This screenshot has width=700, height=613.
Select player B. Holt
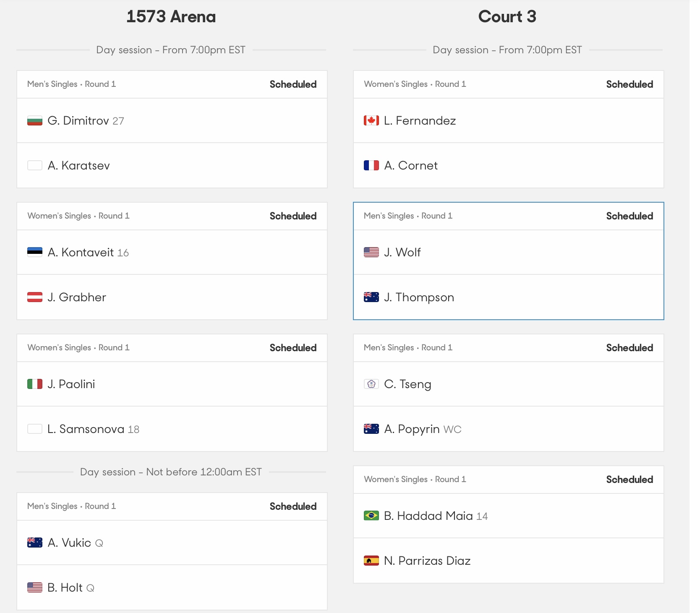tap(65, 587)
